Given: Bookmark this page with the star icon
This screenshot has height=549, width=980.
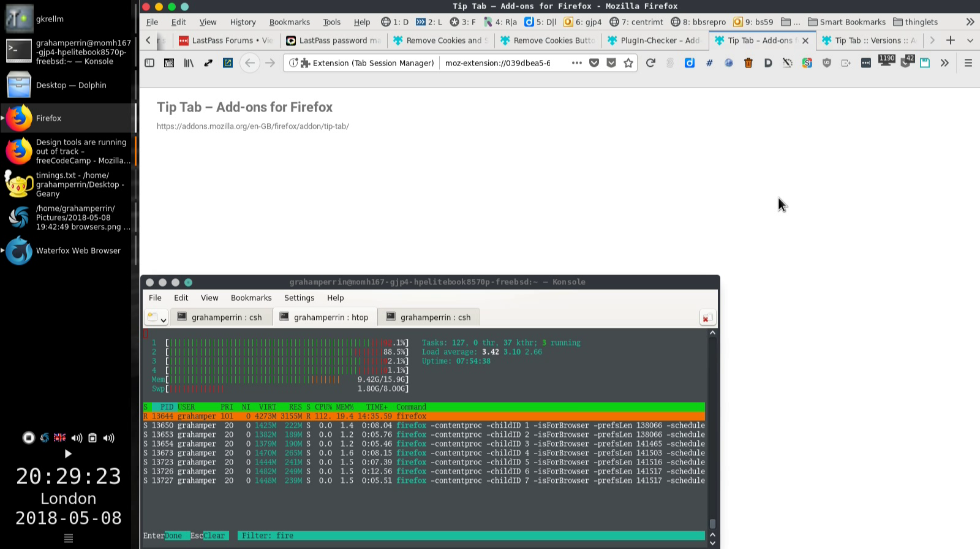Looking at the screenshot, I should [628, 63].
